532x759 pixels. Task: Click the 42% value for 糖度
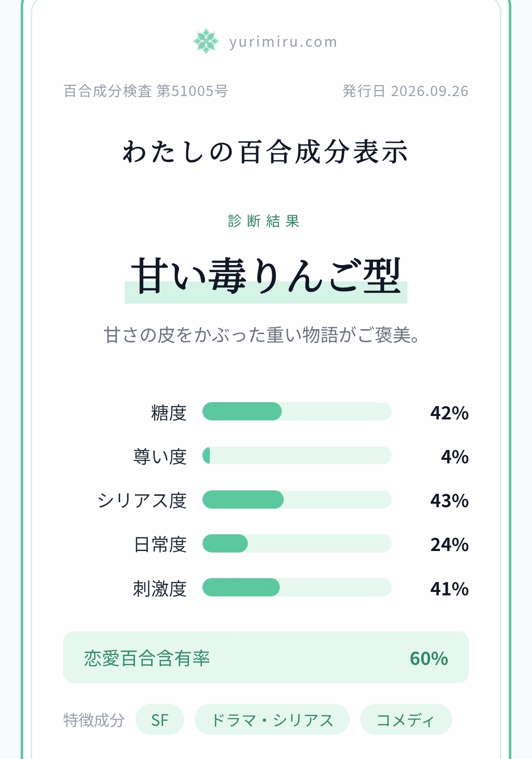(449, 413)
